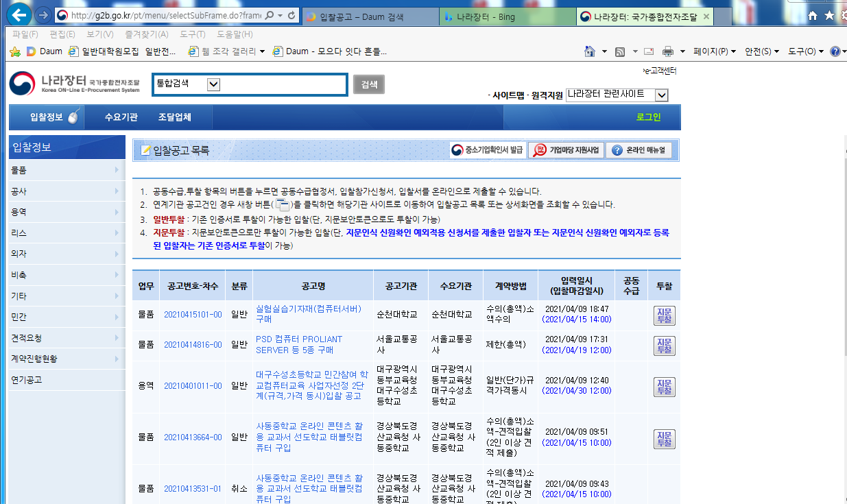
Task: Click the 검색 search button
Action: click(x=369, y=84)
